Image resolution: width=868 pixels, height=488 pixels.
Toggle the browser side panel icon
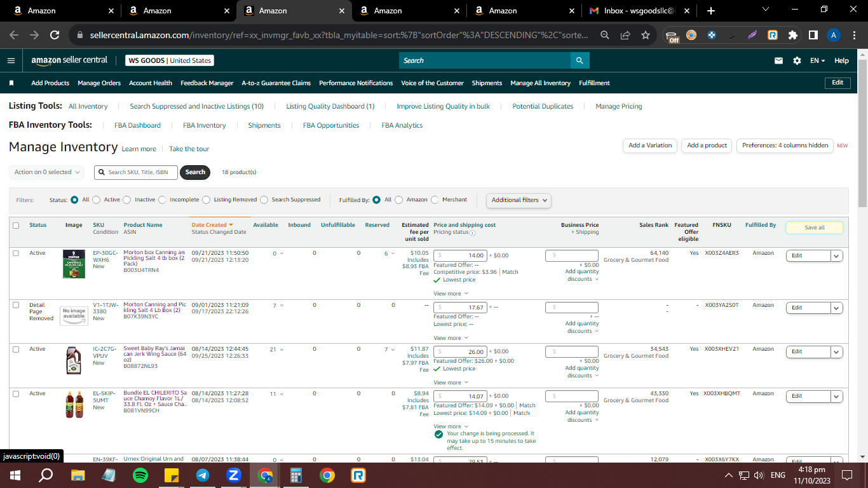pyautogui.click(x=813, y=36)
